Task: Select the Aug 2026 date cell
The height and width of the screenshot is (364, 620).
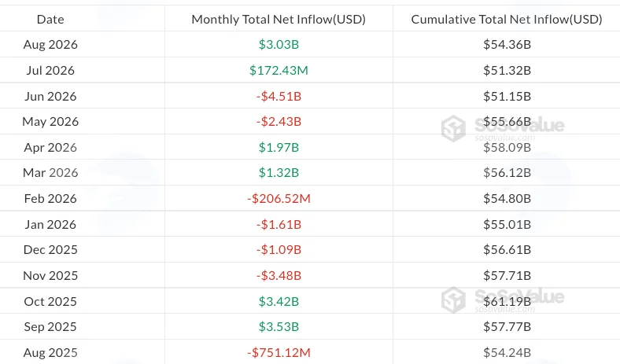Action: [x=50, y=44]
